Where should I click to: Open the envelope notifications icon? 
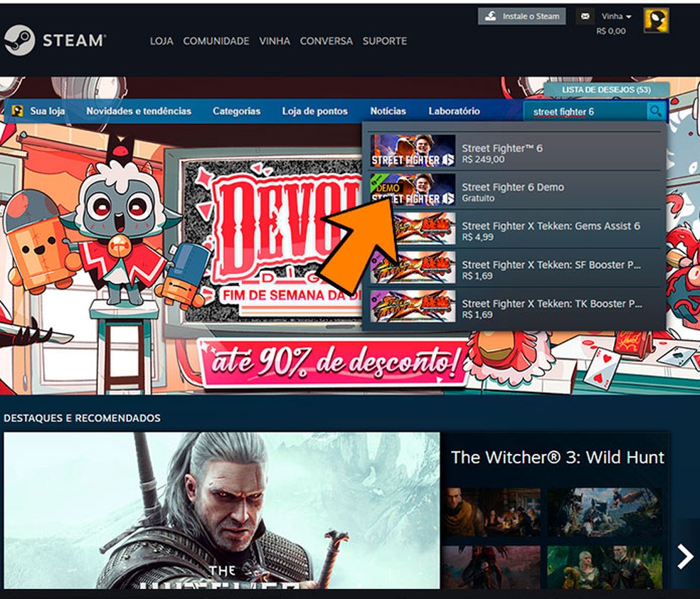point(585,16)
